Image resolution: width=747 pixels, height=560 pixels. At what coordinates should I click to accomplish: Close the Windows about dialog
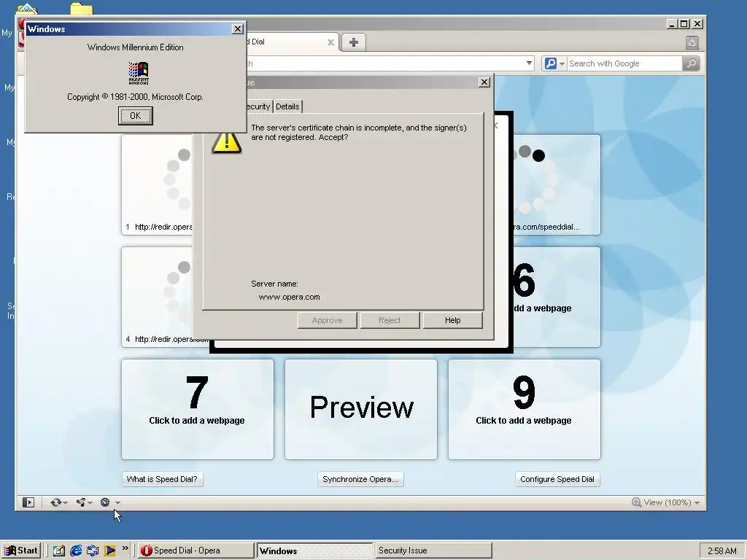click(x=238, y=29)
